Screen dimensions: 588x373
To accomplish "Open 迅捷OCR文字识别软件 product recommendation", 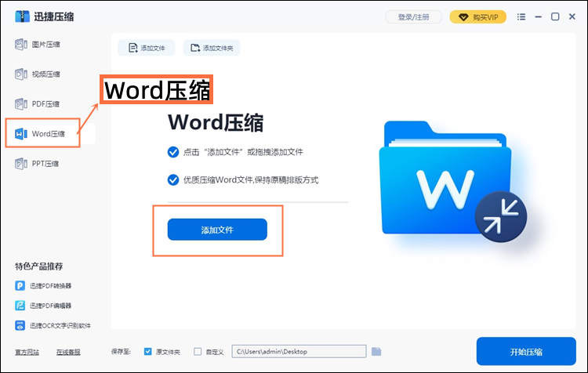I will (x=53, y=325).
